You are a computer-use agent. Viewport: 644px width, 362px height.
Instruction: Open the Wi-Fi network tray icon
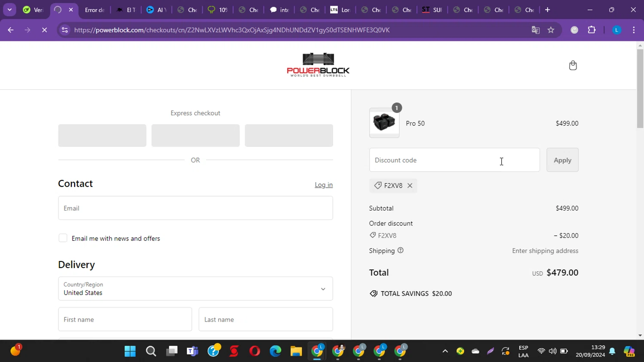pos(541,351)
